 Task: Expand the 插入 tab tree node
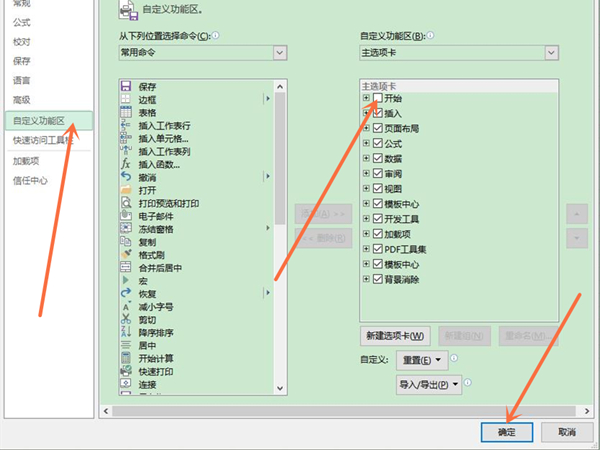point(366,114)
